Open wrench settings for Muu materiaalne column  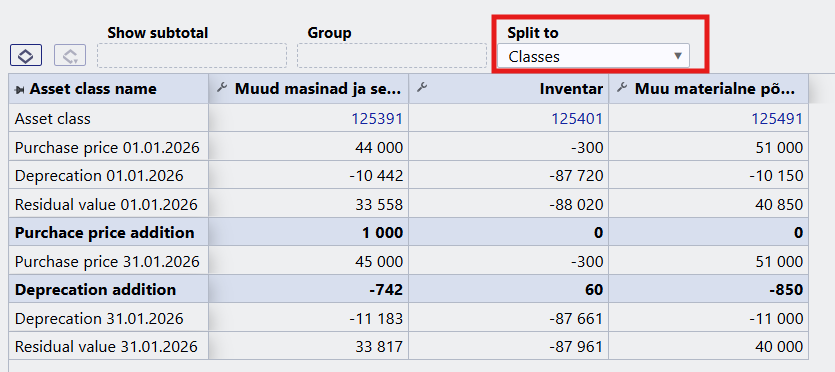tap(621, 88)
